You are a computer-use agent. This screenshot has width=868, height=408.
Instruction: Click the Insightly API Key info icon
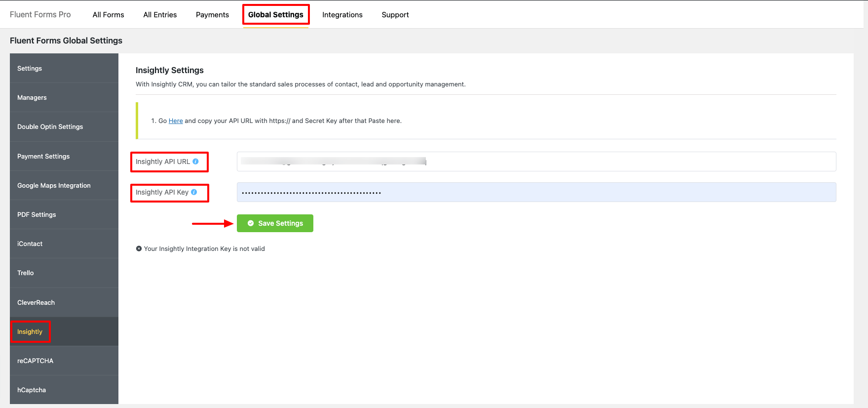pos(194,192)
